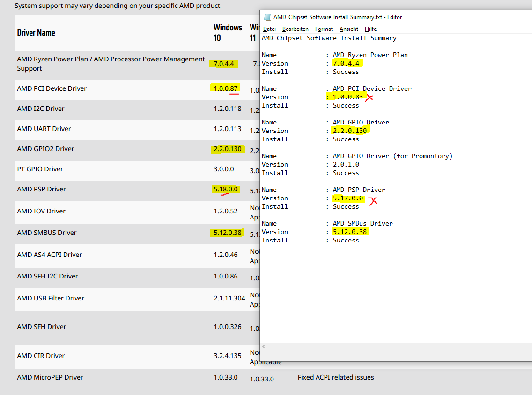This screenshot has height=395, width=532.
Task: Click version 5.17.0.0 in the Editor
Action: tap(348, 198)
